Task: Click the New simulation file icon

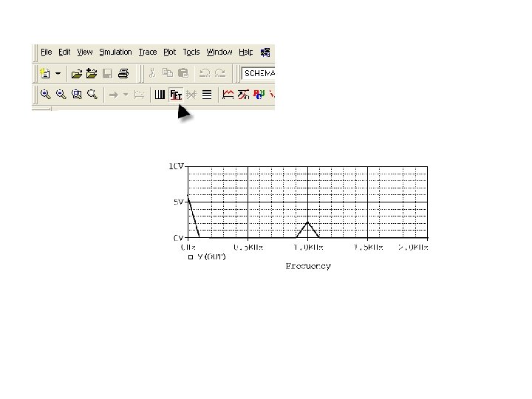Action: [45, 73]
